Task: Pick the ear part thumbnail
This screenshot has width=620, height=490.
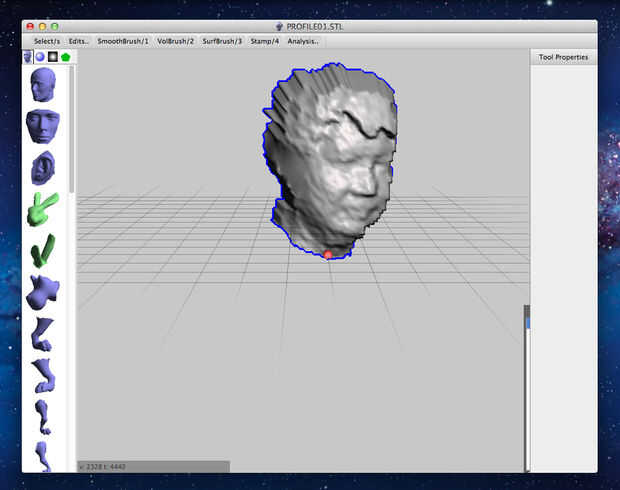Action: tap(43, 168)
